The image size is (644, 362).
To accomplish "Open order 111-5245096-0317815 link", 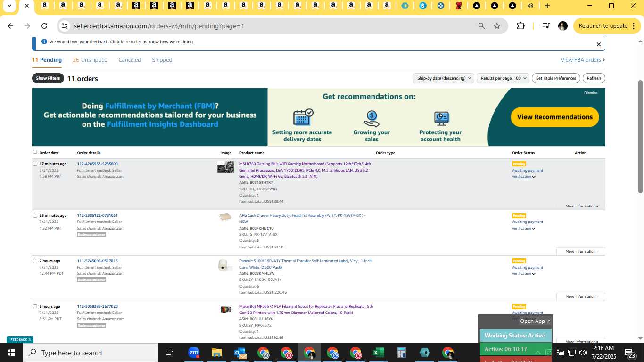I will [x=97, y=261].
